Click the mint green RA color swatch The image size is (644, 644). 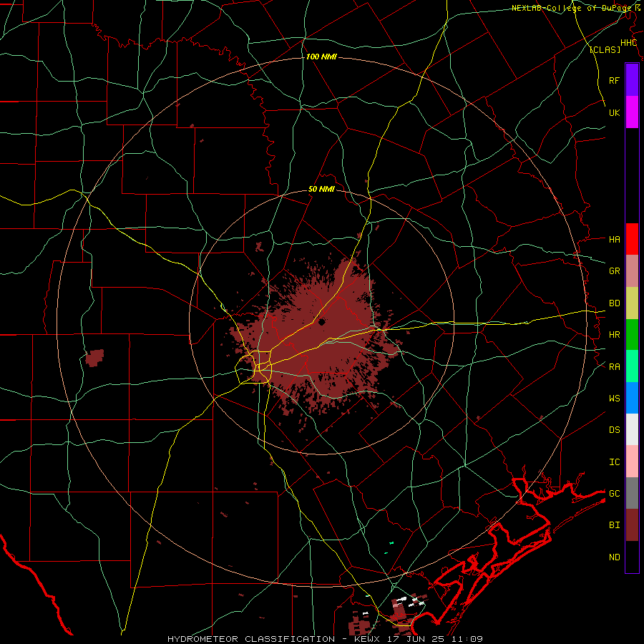pyautogui.click(x=632, y=366)
